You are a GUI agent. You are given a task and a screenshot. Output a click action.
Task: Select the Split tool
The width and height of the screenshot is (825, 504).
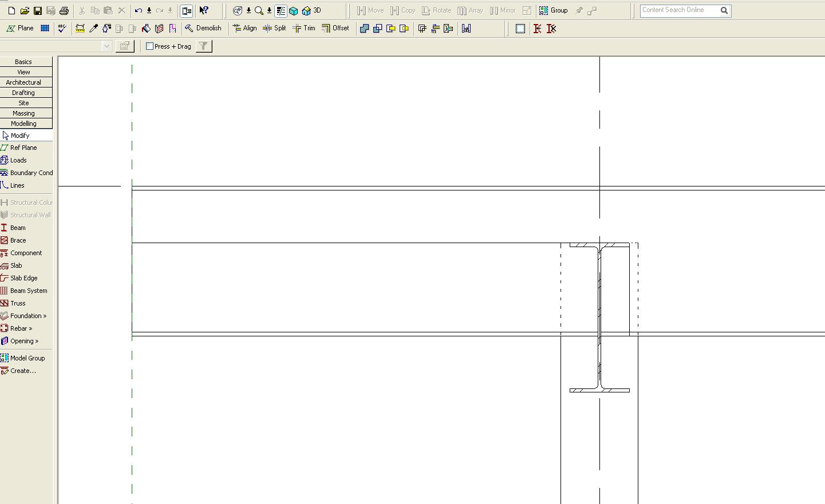pos(274,28)
